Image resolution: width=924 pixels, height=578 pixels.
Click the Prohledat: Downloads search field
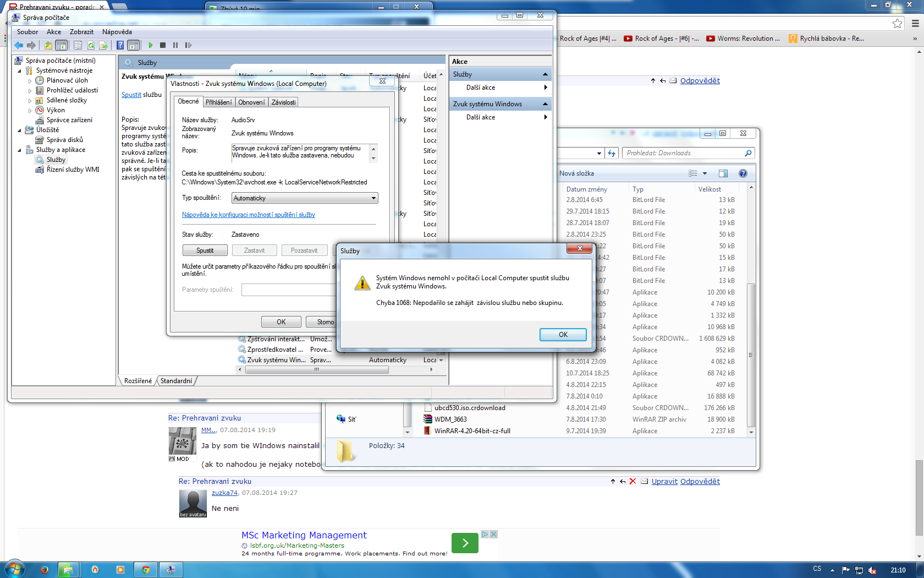(x=688, y=153)
